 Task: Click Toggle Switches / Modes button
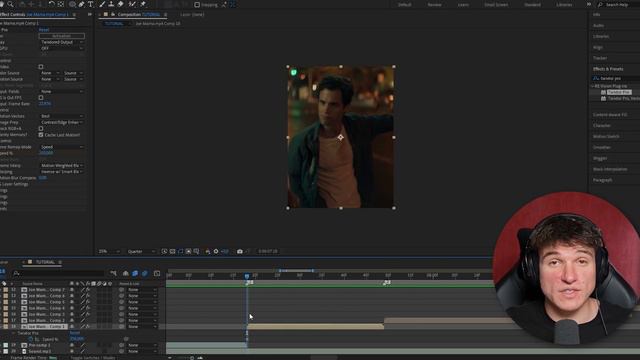tap(93, 358)
